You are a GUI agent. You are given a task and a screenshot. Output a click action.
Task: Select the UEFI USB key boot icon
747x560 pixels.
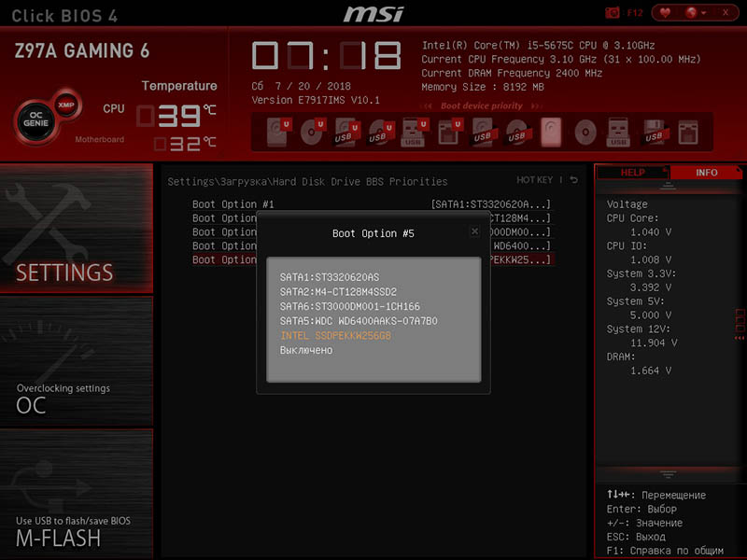(x=414, y=132)
